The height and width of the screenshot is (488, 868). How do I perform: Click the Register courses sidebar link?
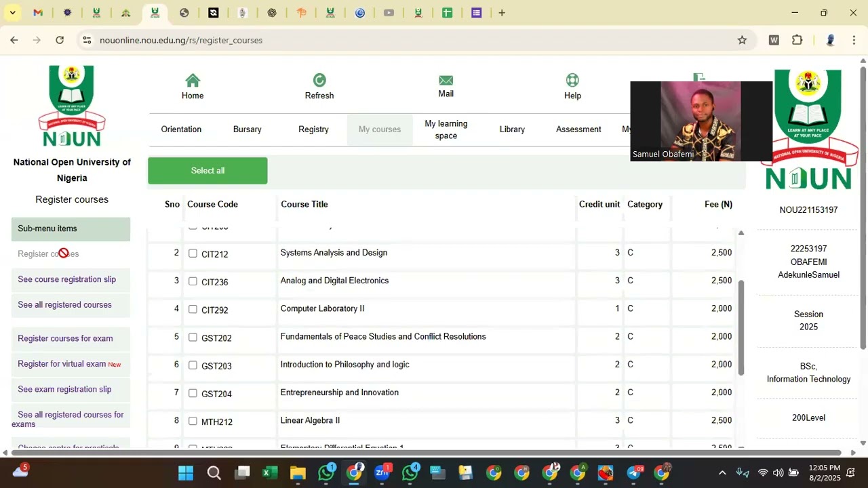pos(48,253)
